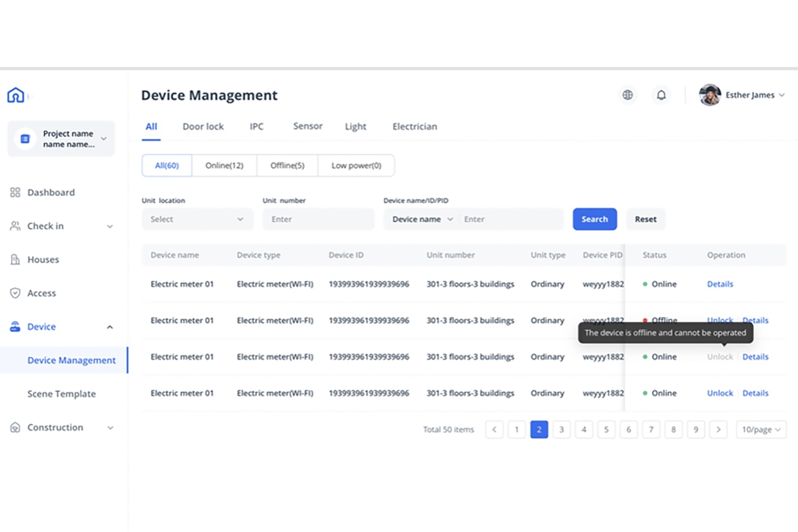The width and height of the screenshot is (798, 532).
Task: Go to page 9
Action: pos(696,429)
